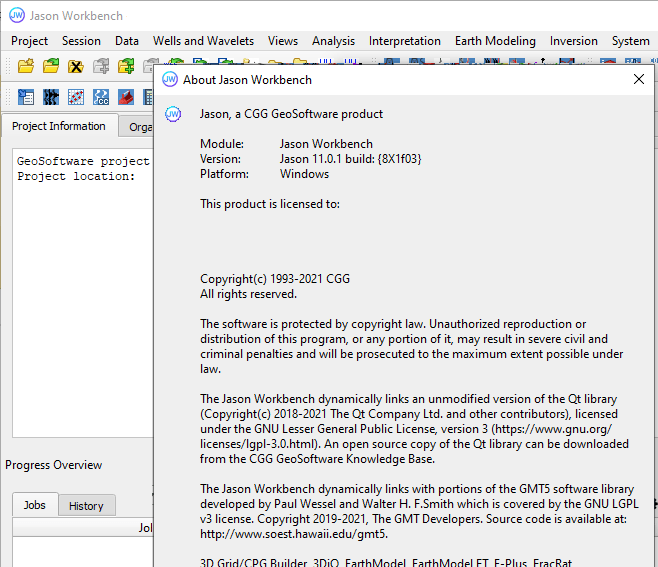Image resolution: width=658 pixels, height=567 pixels.
Task: Click the main 'Jason Workbench' window title text
Action: [x=76, y=16]
